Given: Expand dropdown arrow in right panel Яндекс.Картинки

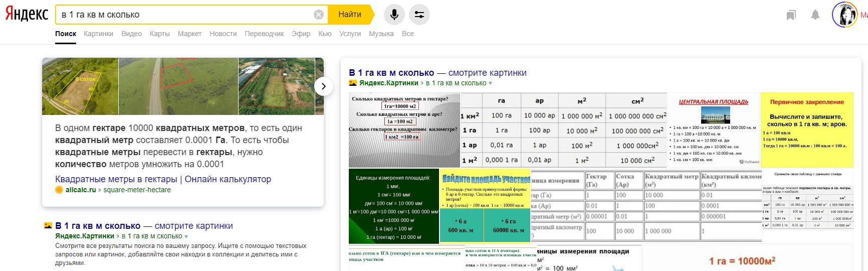Looking at the screenshot, I should pos(491,83).
